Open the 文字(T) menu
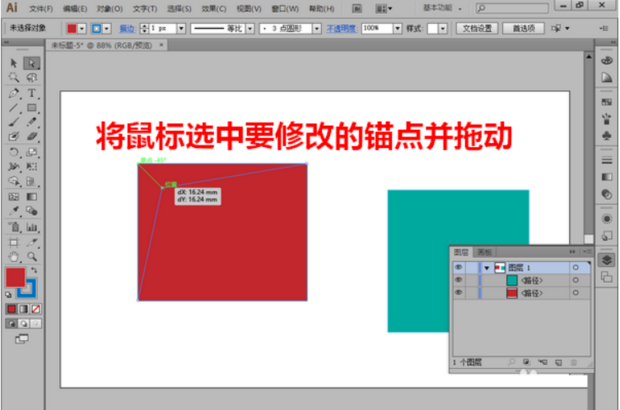Screen dimensions: 620x410 (x=145, y=9)
